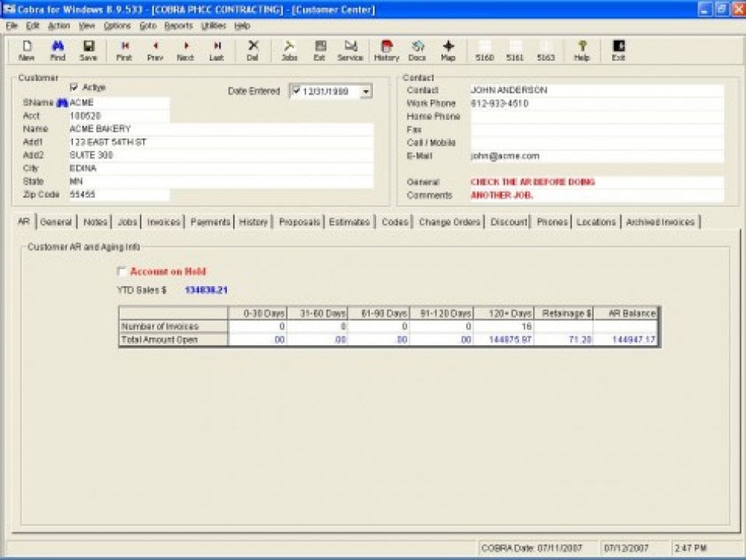Switch to the Phones tab

[552, 222]
